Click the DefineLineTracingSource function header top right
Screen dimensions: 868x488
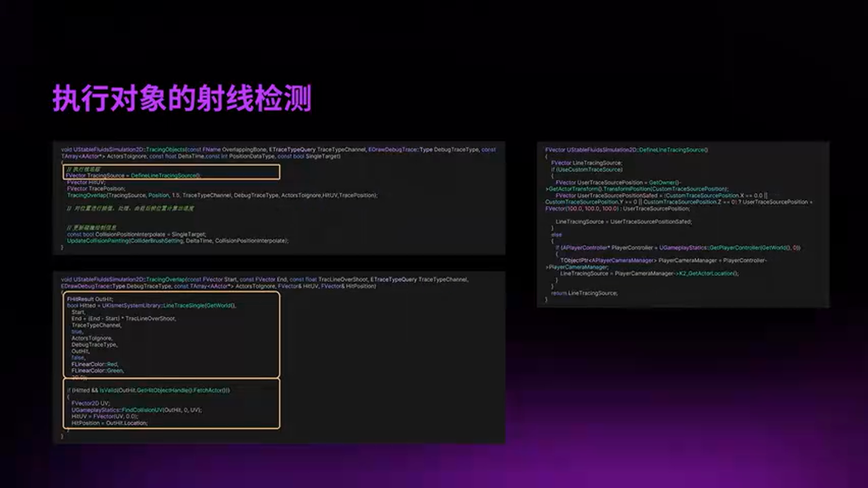point(627,150)
